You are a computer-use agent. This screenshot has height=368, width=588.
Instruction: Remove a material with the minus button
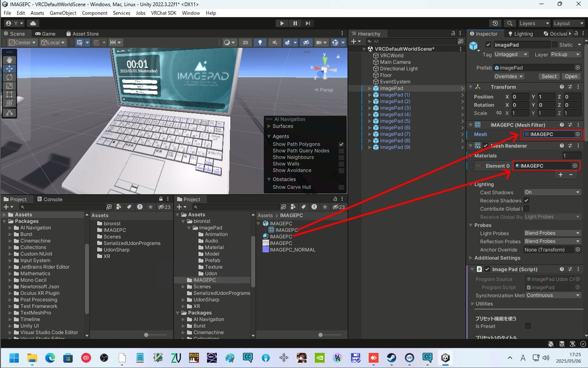click(x=571, y=175)
